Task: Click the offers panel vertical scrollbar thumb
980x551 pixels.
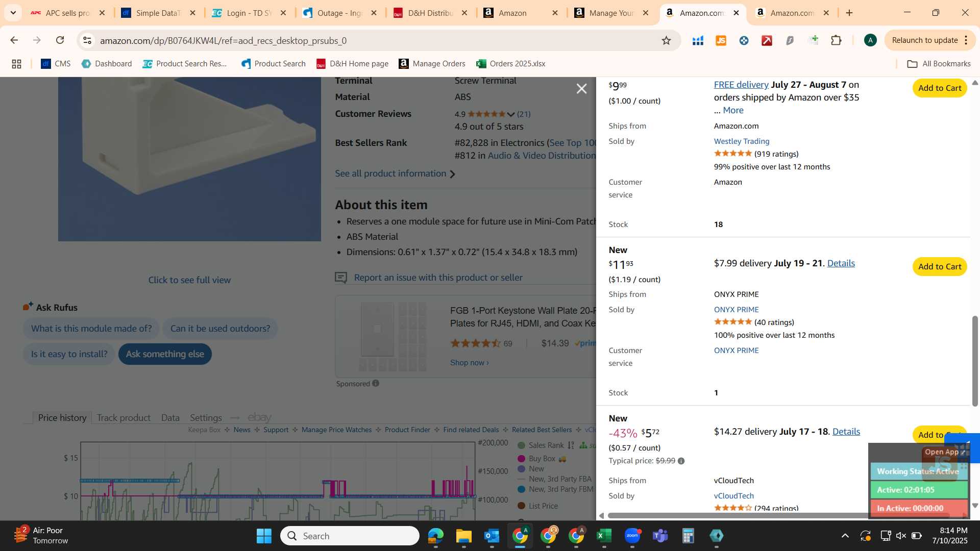Action: [975, 361]
